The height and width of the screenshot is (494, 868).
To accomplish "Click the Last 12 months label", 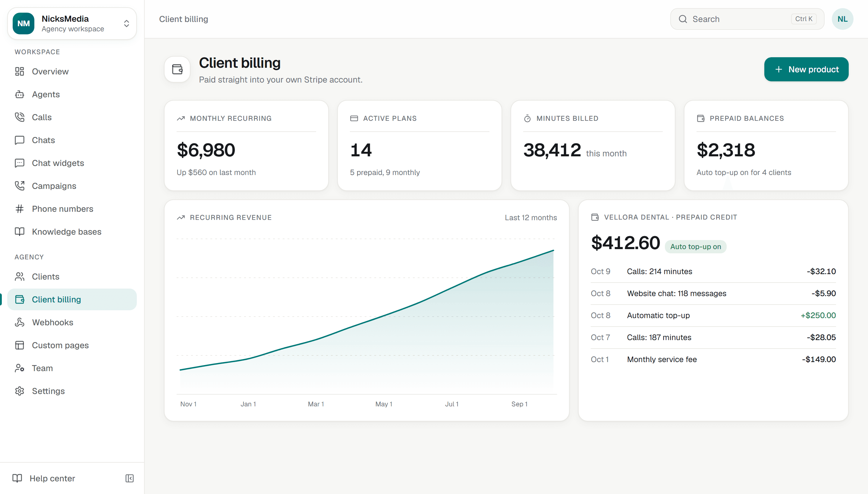I will tap(530, 217).
